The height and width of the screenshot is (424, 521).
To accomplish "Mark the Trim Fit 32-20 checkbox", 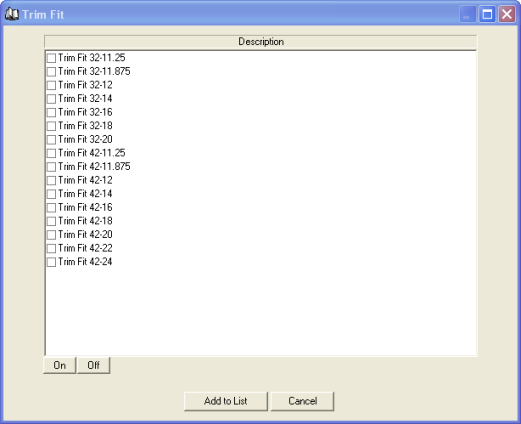I will pyautogui.click(x=51, y=140).
